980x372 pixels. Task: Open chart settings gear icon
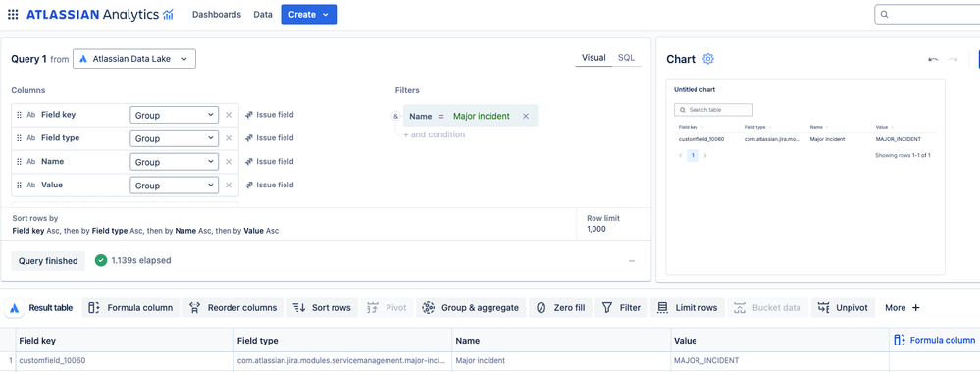click(x=708, y=59)
